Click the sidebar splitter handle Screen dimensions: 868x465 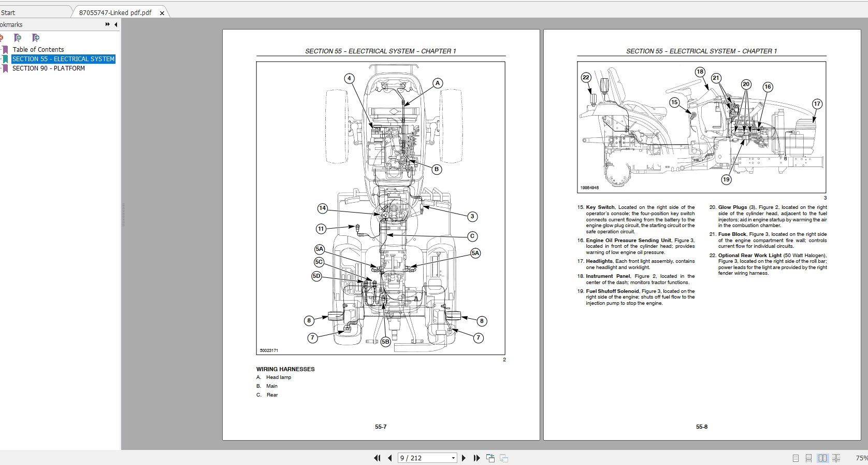tap(123, 215)
